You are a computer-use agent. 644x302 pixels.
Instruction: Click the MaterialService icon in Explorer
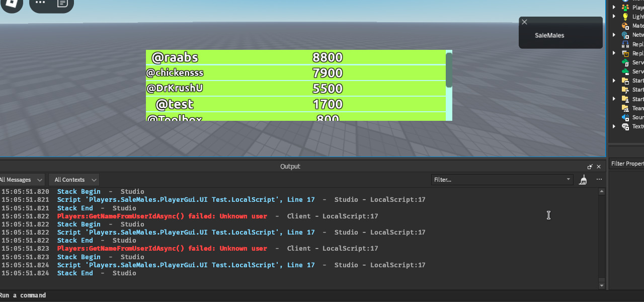click(x=625, y=26)
